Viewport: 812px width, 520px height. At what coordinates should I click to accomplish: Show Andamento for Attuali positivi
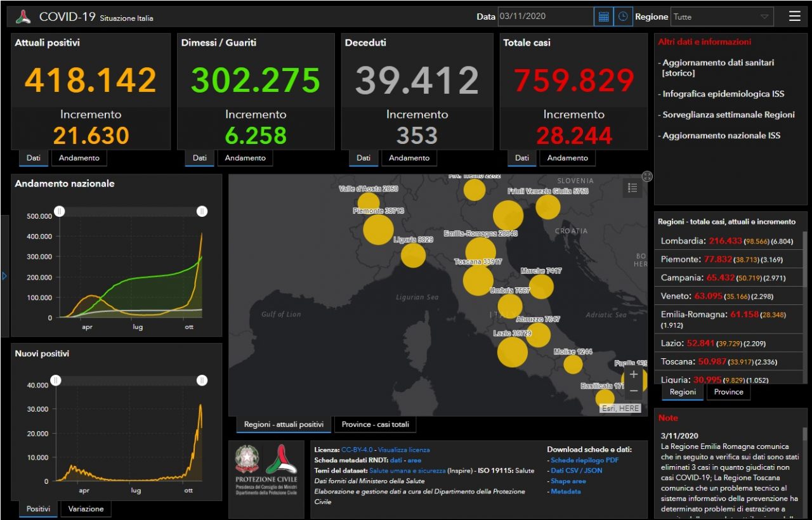[79, 158]
